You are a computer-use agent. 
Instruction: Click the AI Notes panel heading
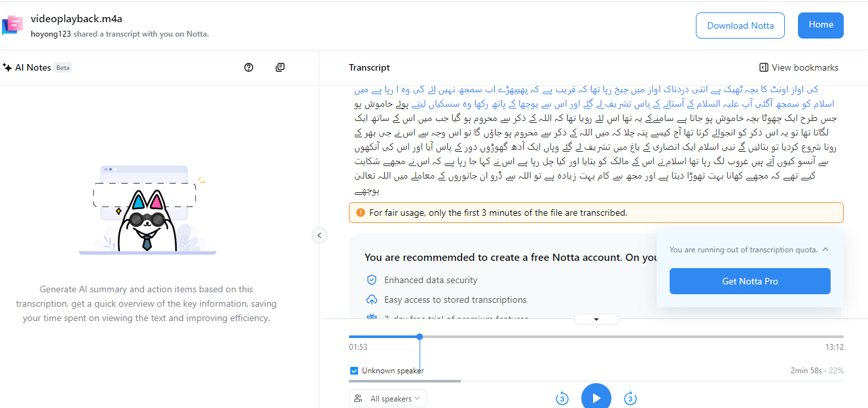coord(33,67)
